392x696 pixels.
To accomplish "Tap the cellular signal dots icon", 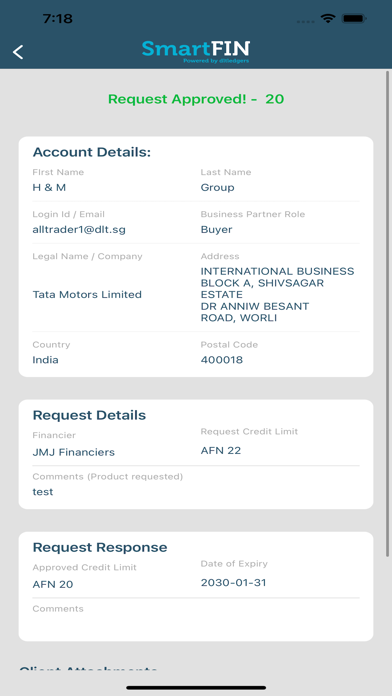I will coord(305,21).
